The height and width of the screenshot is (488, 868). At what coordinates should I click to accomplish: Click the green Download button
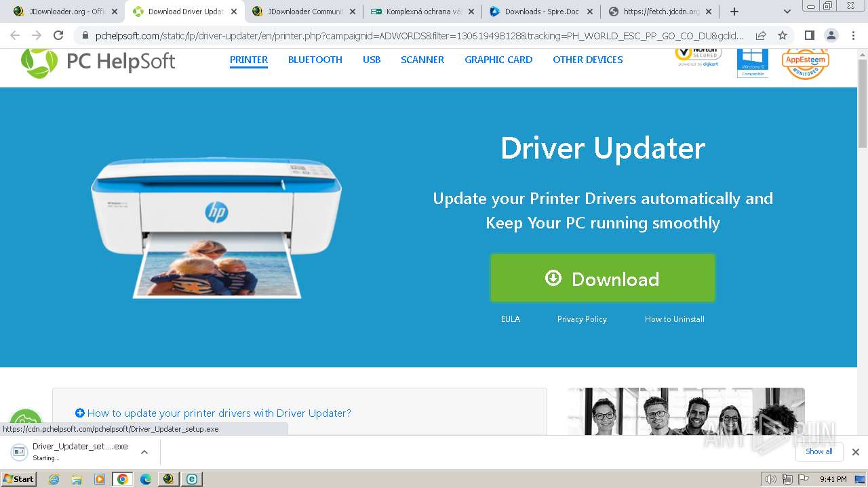(603, 279)
